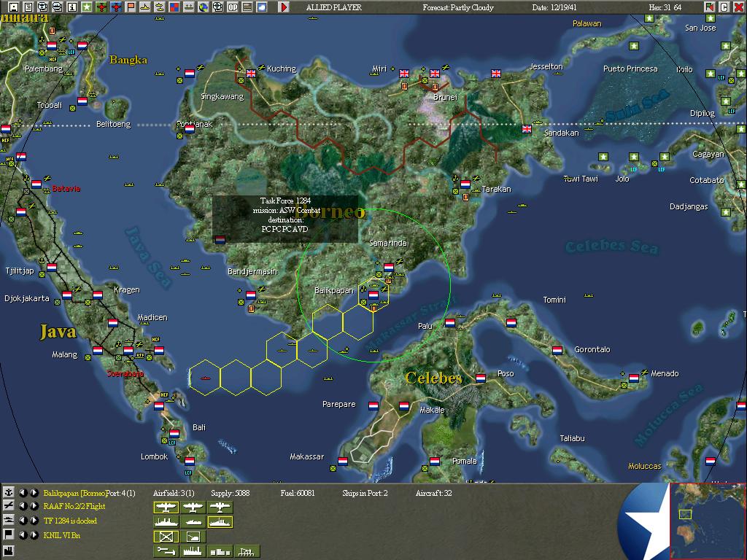The width and height of the screenshot is (747, 560).
Task: Click the British flag base at Kuching
Action: (251, 74)
